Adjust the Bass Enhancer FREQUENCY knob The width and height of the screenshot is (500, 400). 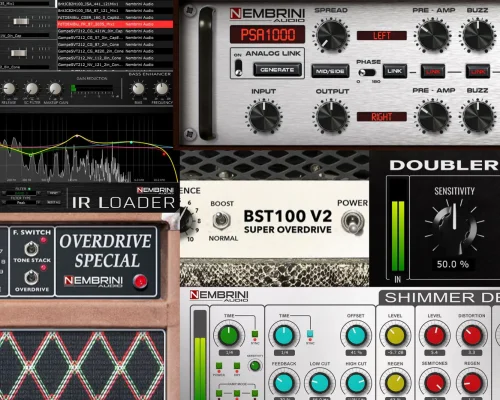click(162, 89)
